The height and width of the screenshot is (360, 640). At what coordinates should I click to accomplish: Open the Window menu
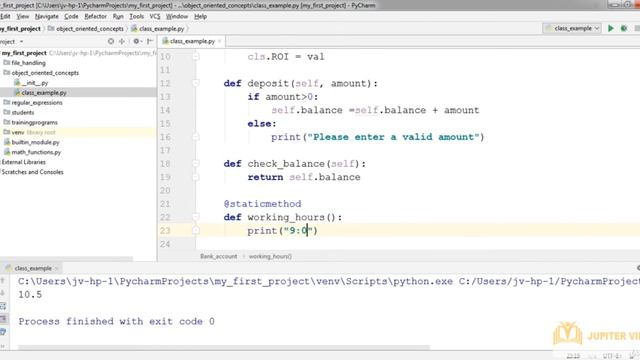pyautogui.click(x=177, y=16)
